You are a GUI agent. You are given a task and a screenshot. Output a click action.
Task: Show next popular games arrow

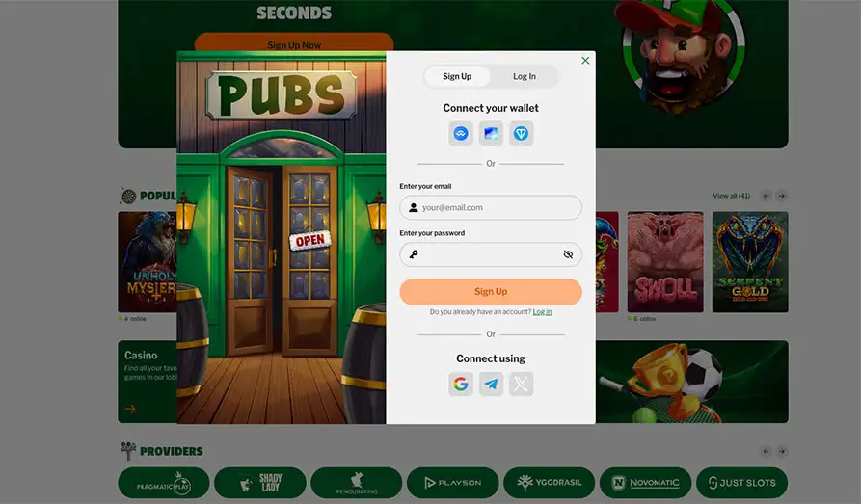pos(781,196)
